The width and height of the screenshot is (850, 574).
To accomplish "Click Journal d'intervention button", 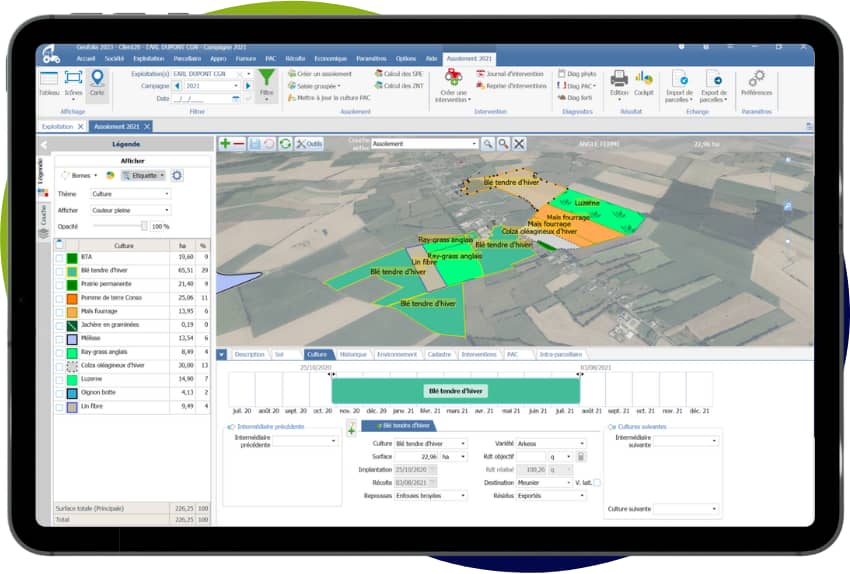I will point(510,74).
